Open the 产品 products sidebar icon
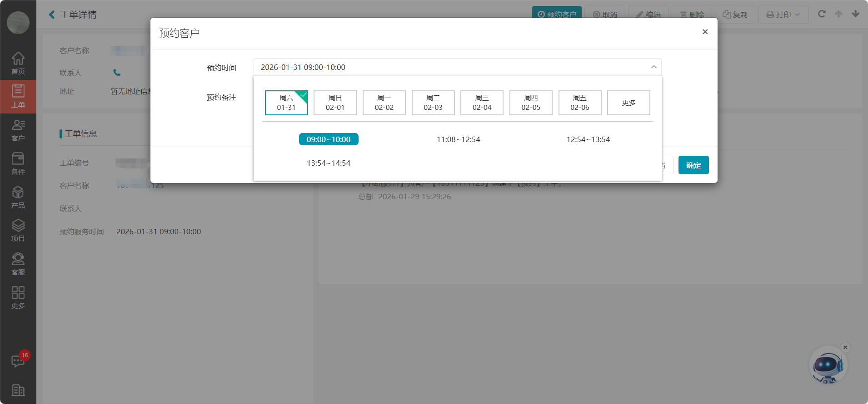The height and width of the screenshot is (404, 868). (x=18, y=197)
